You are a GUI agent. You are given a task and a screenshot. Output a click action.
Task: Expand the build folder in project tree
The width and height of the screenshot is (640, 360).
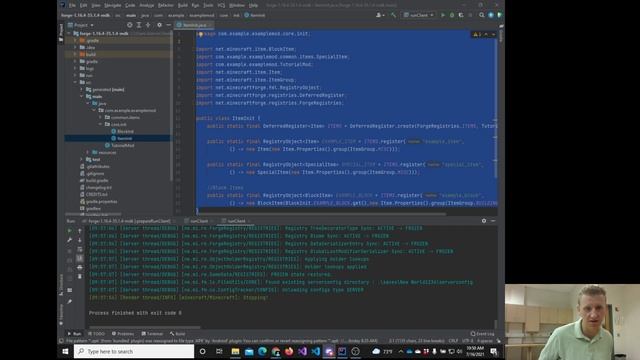75,54
